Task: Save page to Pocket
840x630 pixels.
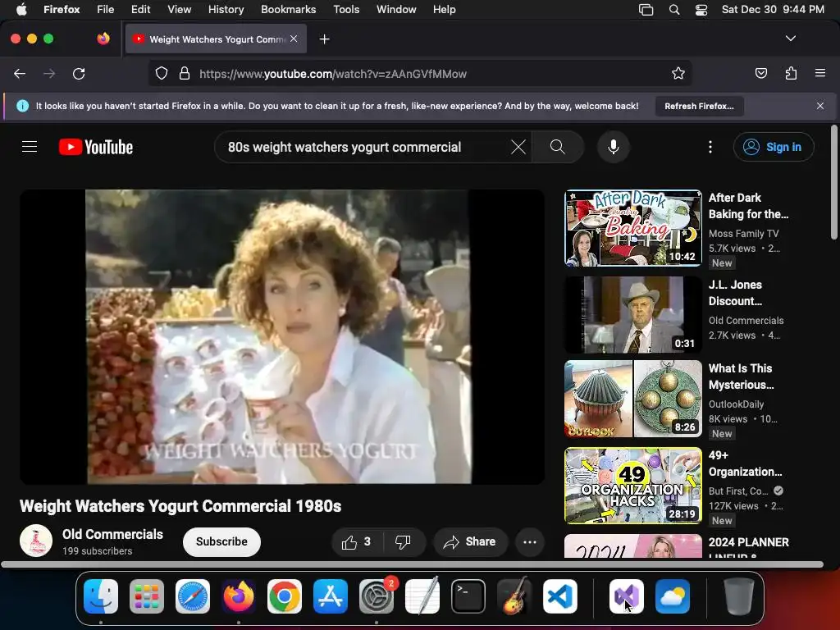Action: (x=760, y=73)
